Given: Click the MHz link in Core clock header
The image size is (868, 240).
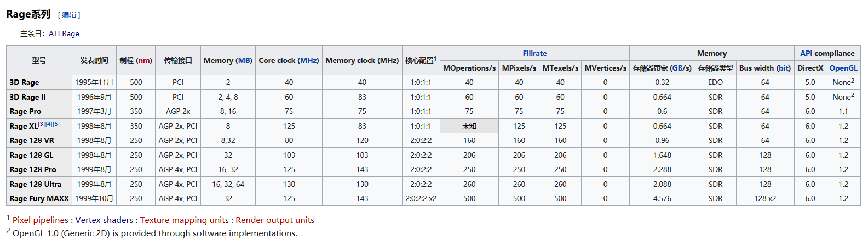Looking at the screenshot, I should point(308,60).
